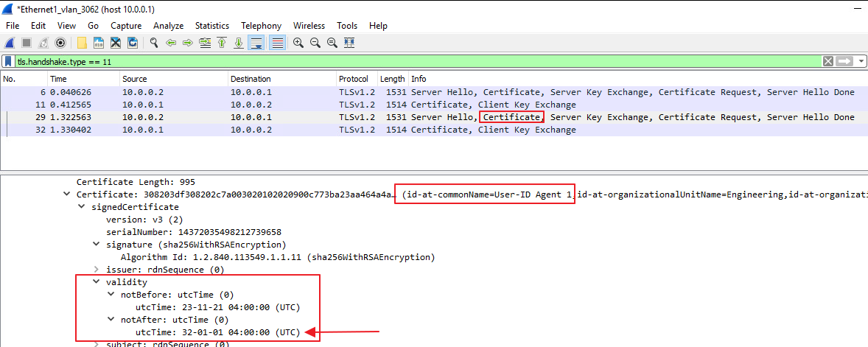Find a packet with magnifier icon
Screen dimensions: 868x347
(155, 43)
